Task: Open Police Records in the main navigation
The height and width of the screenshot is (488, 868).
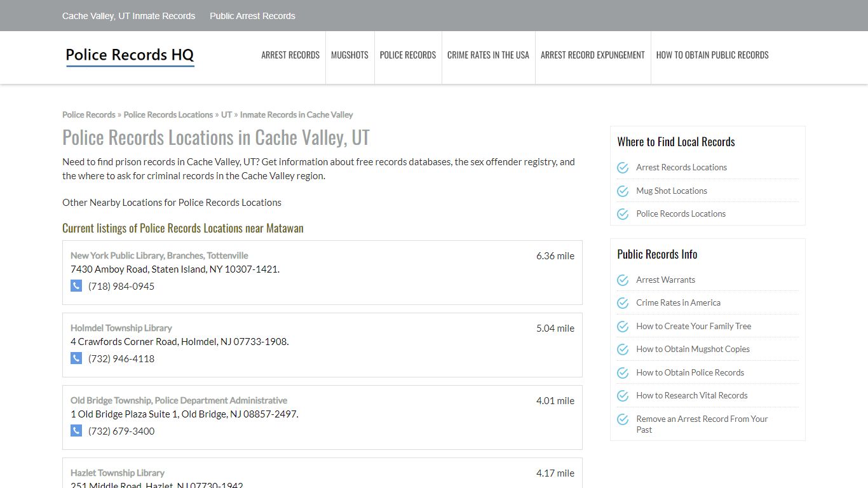Action: click(x=408, y=55)
